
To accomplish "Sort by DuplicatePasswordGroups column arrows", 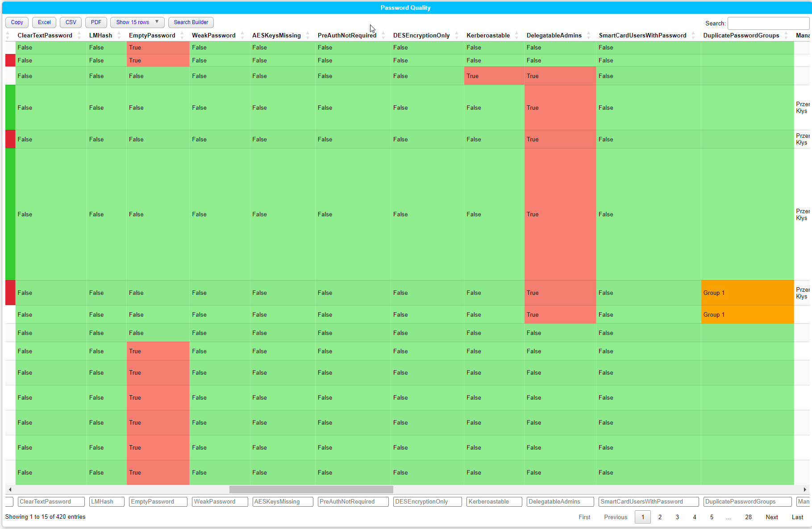I will (786, 35).
